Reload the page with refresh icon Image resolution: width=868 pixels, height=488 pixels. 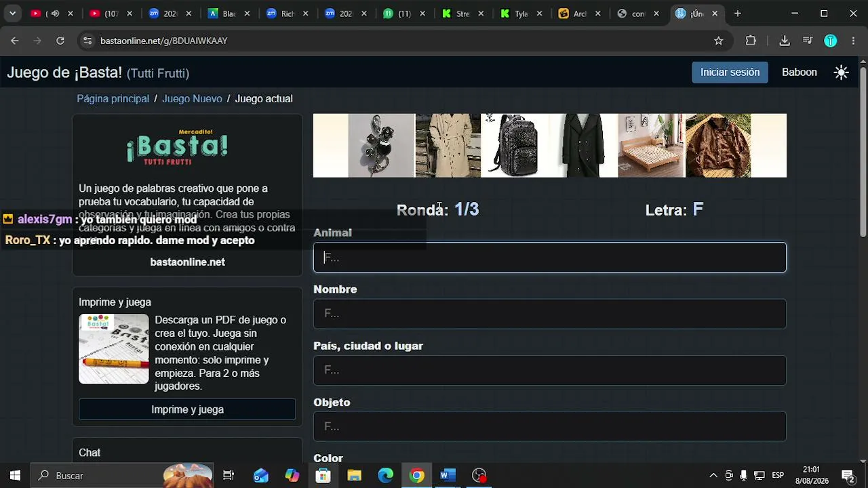tap(60, 41)
